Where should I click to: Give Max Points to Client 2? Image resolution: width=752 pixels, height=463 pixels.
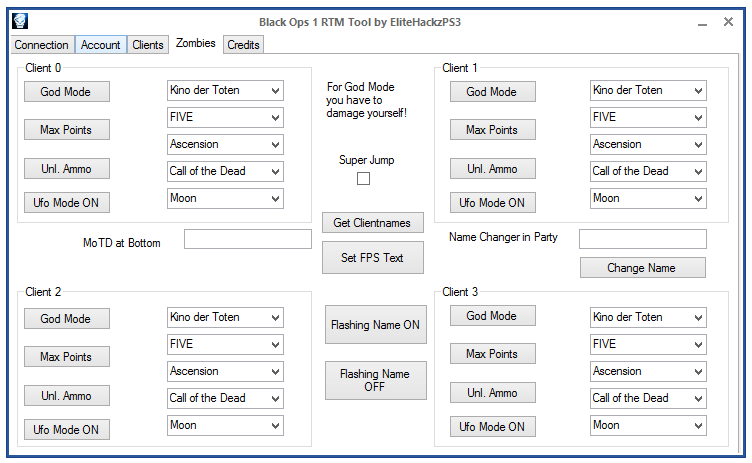[67, 356]
